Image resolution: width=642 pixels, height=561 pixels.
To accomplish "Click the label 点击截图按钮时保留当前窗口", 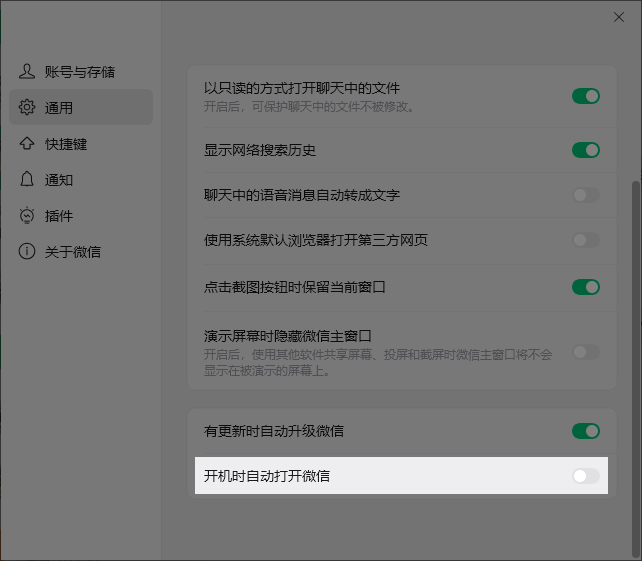I will 295,287.
